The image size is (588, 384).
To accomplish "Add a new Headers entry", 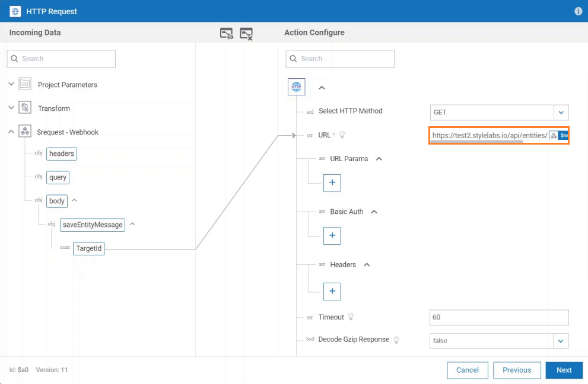I will (332, 292).
